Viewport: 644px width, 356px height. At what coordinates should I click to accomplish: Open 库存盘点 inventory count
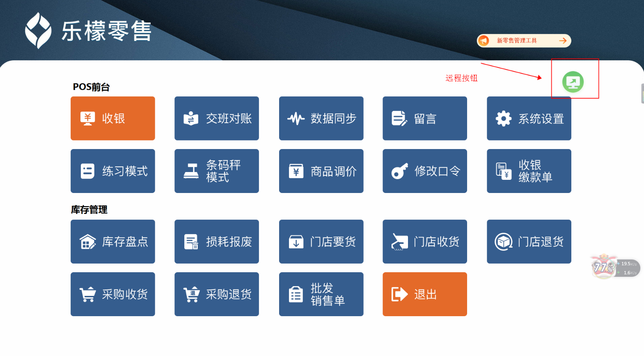pos(112,241)
